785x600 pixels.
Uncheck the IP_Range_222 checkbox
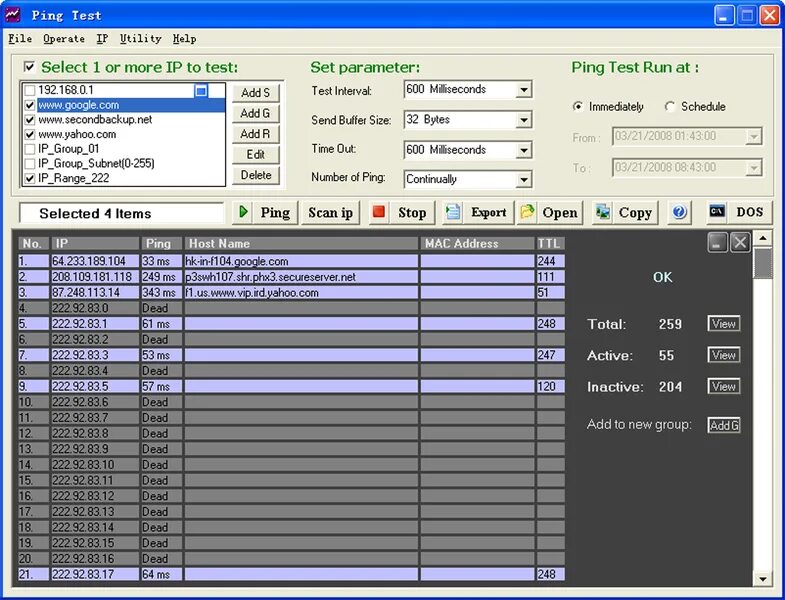point(30,178)
